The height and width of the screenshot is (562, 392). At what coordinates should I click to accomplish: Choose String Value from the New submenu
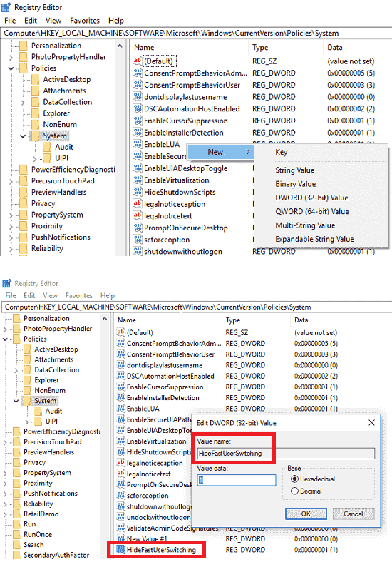294,170
